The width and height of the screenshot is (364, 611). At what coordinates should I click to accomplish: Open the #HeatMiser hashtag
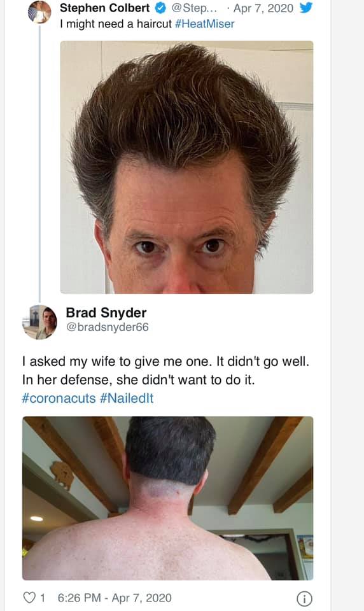tap(205, 24)
